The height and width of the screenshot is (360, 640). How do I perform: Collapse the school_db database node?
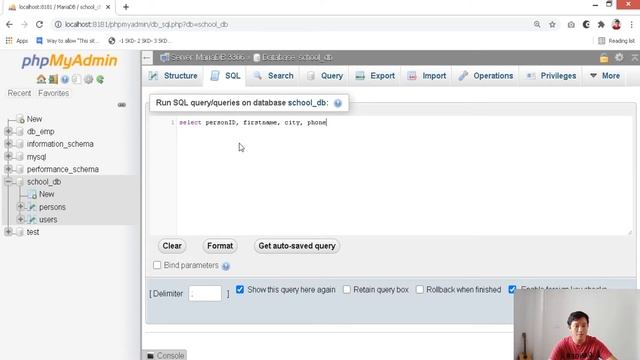coord(8,182)
